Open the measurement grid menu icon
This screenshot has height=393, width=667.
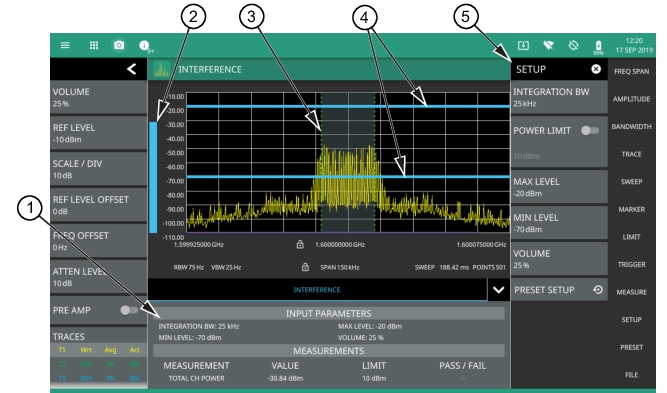tap(94, 45)
